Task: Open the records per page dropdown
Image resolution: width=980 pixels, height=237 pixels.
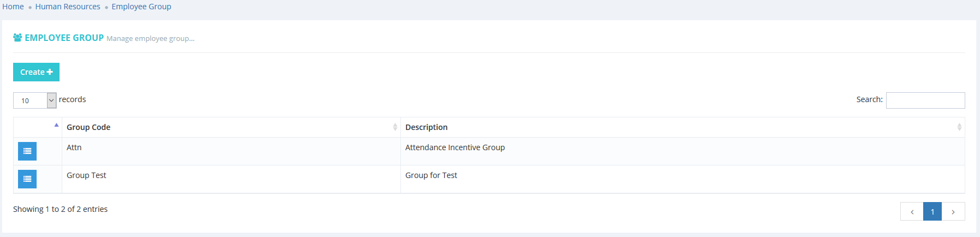Action: click(x=35, y=100)
